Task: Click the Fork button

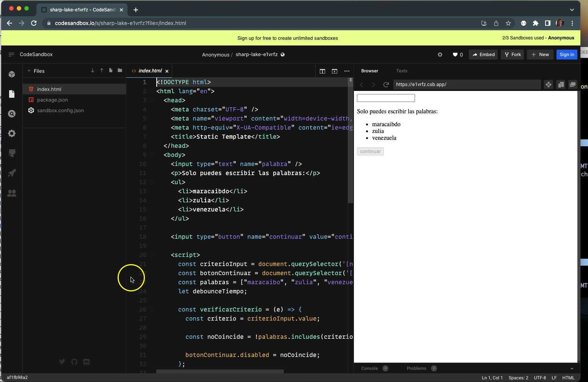Action: (513, 55)
